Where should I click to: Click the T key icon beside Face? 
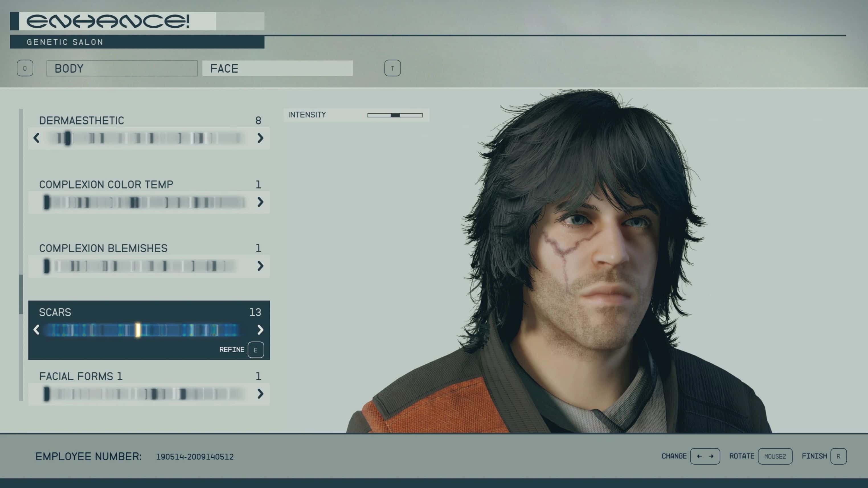(x=392, y=68)
